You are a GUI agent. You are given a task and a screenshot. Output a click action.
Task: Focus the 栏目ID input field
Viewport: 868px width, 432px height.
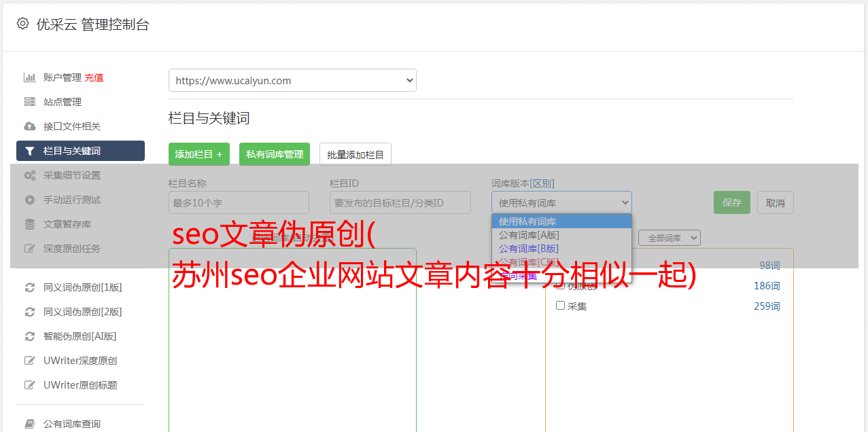pyautogui.click(x=400, y=202)
